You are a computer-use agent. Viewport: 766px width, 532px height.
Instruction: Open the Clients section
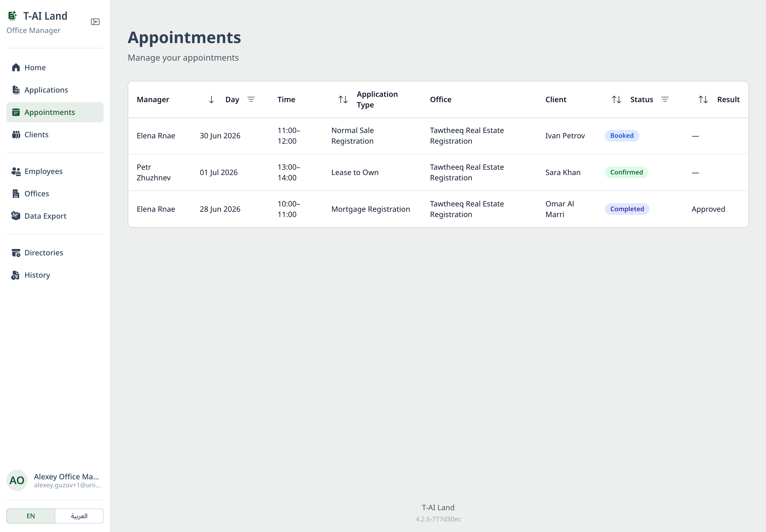[55, 135]
